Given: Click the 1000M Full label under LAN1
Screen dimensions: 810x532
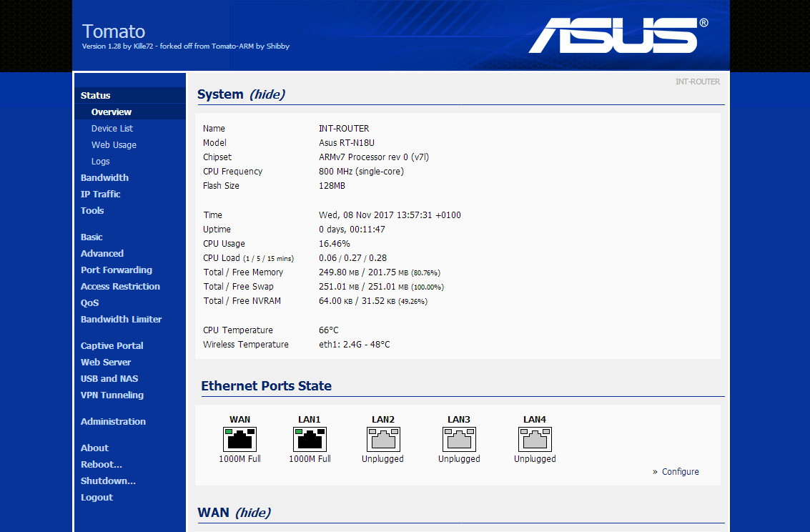Looking at the screenshot, I should (x=310, y=458).
